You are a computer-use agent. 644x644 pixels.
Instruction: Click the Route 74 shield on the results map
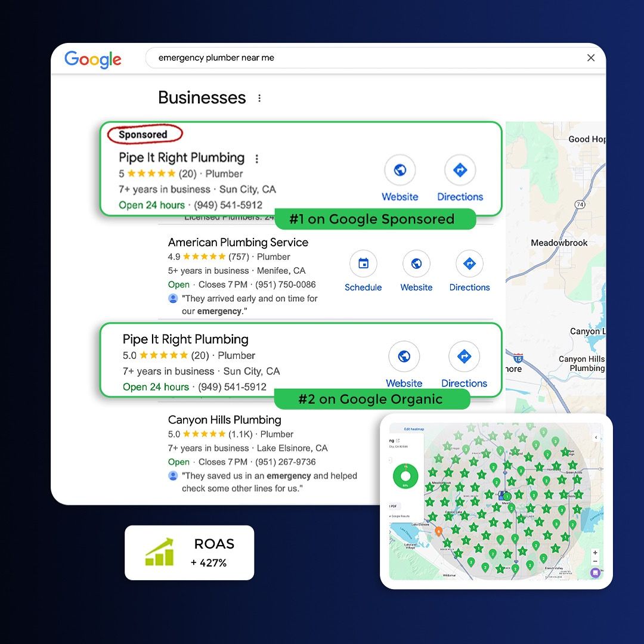[580, 204]
